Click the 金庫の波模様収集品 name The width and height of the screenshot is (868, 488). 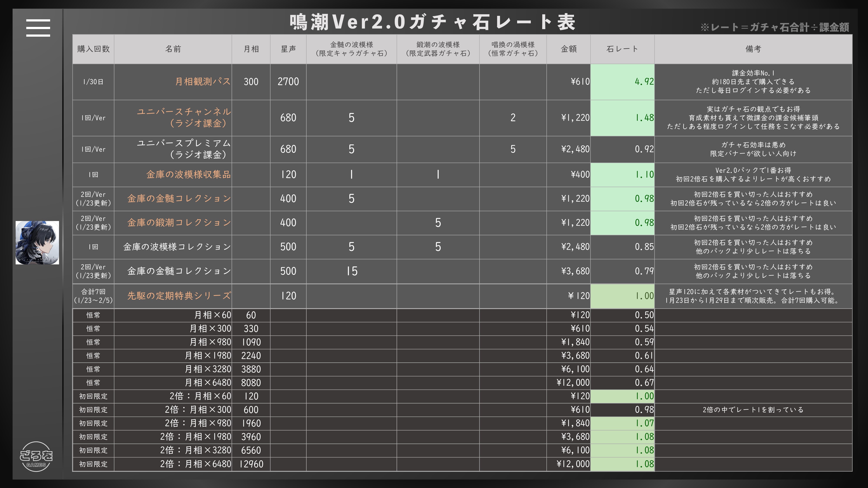pos(188,174)
